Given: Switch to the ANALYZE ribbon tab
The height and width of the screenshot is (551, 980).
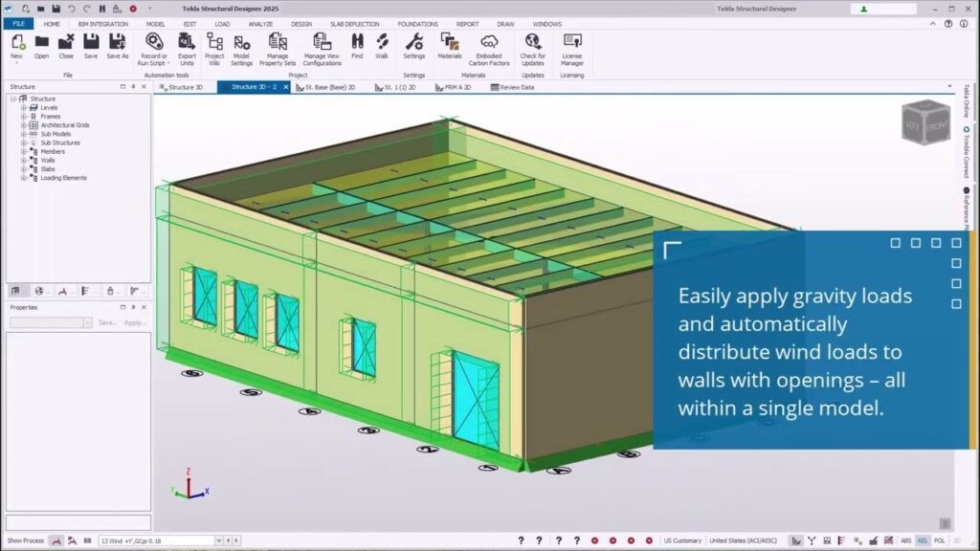Looking at the screenshot, I should point(260,24).
